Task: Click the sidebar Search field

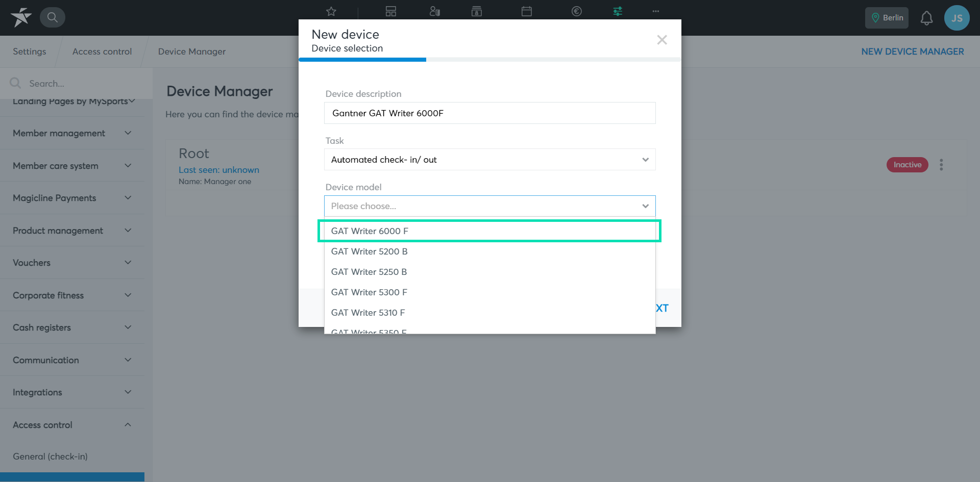Action: click(x=77, y=83)
